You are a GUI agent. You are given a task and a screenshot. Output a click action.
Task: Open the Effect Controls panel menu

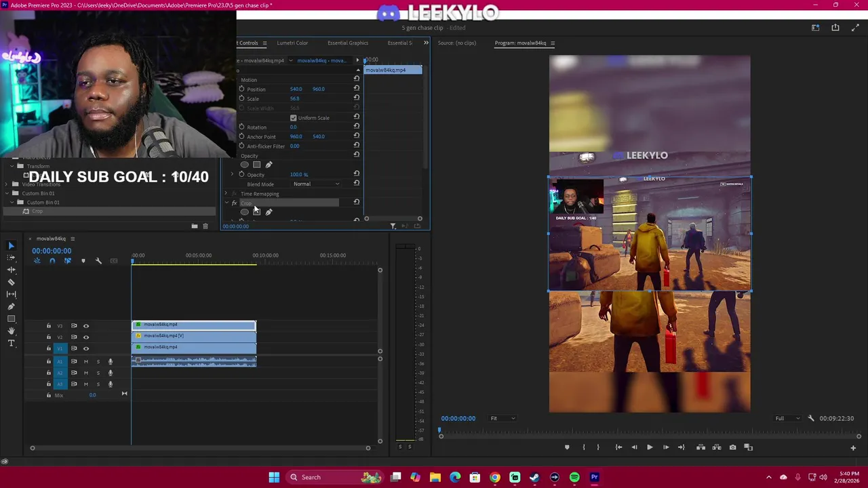pyautogui.click(x=264, y=43)
